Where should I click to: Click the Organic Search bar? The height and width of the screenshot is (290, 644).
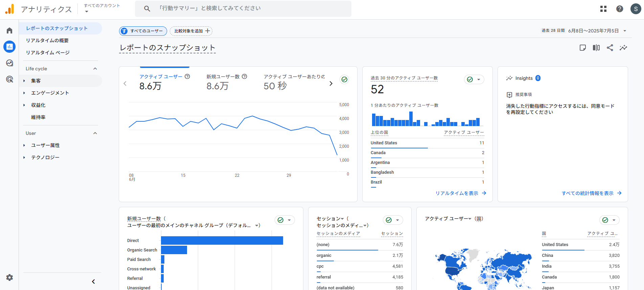pos(174,250)
